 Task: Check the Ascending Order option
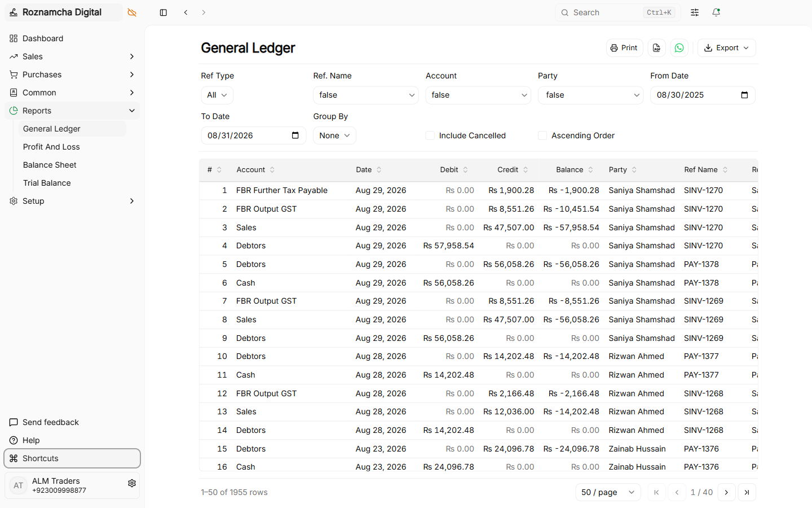click(542, 135)
